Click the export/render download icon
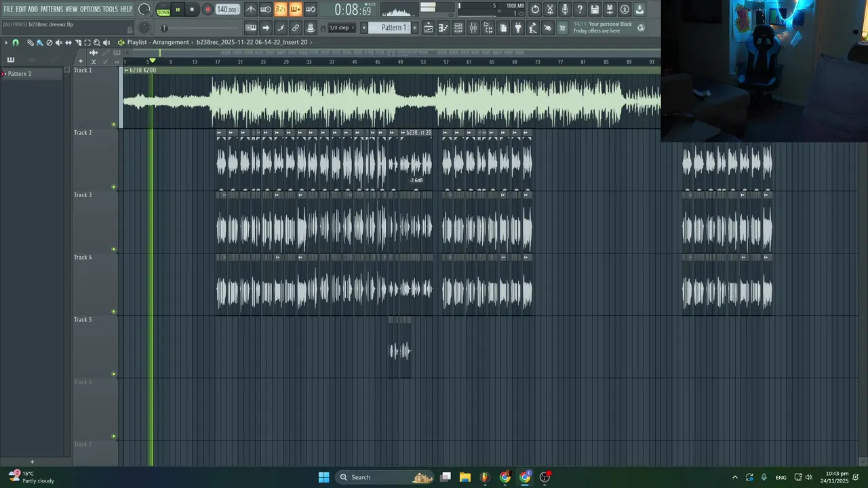 (639, 9)
